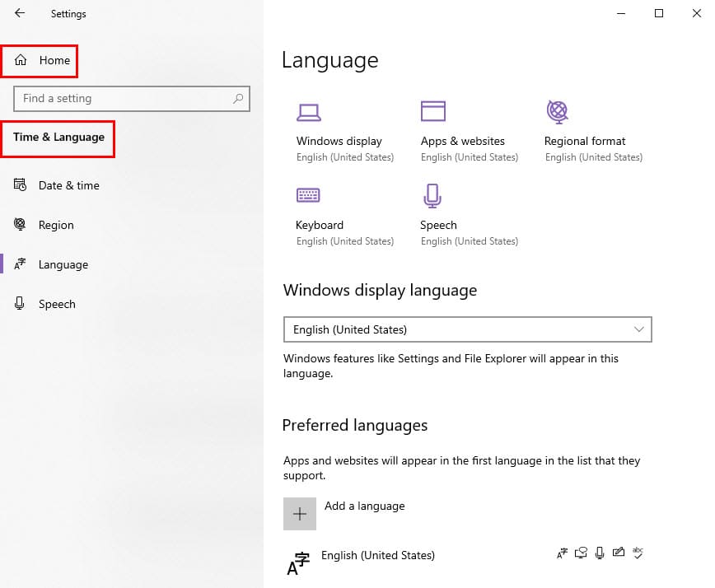Click the laptop icon for Windows display
This screenshot has height=588, width=715.
(x=309, y=113)
